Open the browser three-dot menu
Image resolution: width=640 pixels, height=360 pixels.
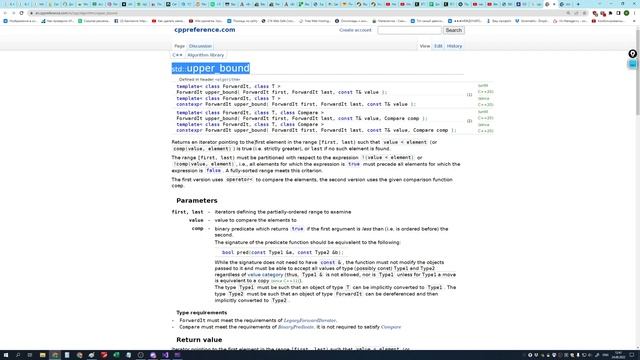[635, 13]
